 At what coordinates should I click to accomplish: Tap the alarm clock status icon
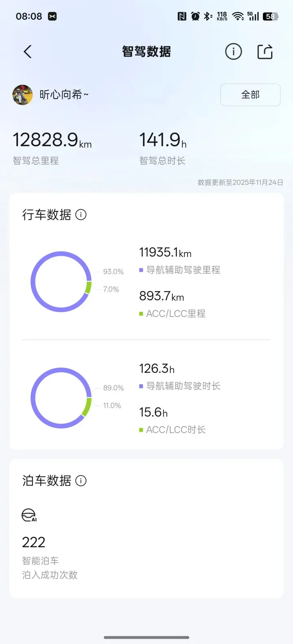pyautogui.click(x=195, y=16)
